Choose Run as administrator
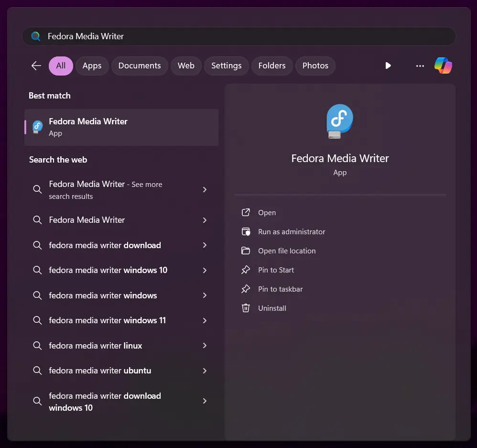 tap(292, 231)
